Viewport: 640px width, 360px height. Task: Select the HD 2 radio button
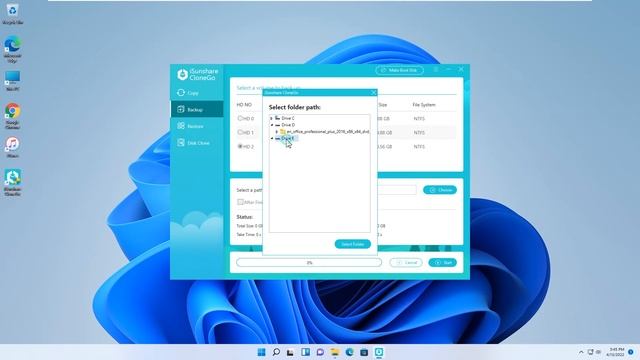(x=240, y=146)
